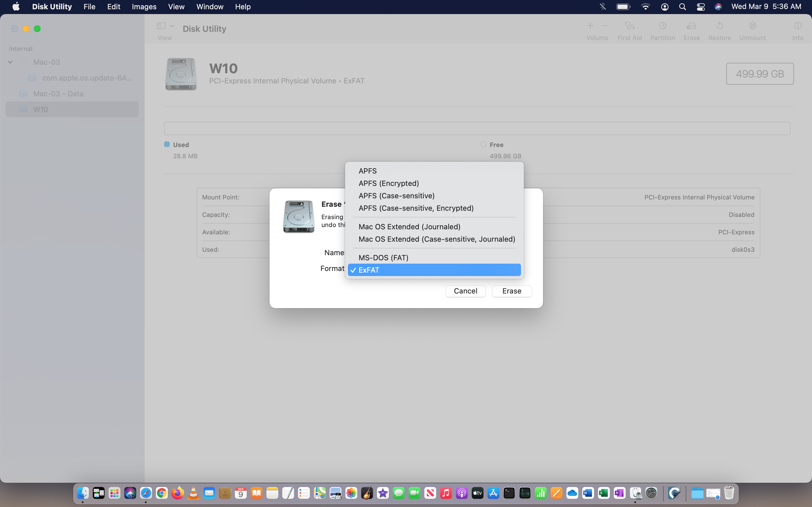Pick MS-DOS (FAT) from format list

(x=383, y=257)
